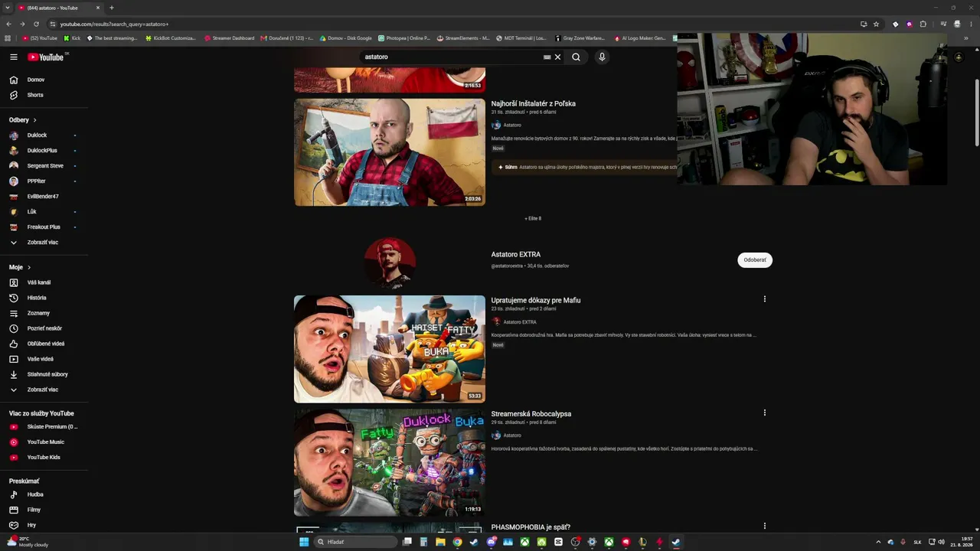Open YouTube Kids from sidebar
Image resolution: width=980 pixels, height=551 pixels.
coord(44,457)
